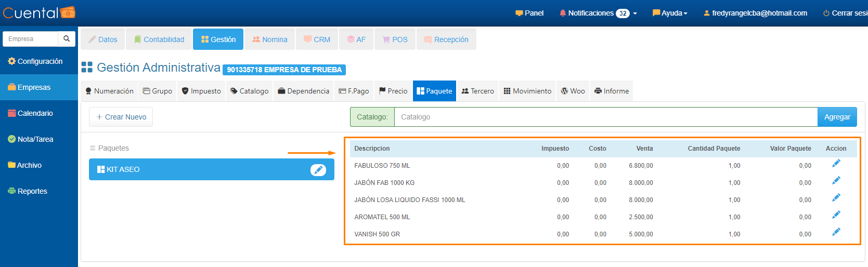Switch to the Catalogo tab
868x267 pixels.
250,91
